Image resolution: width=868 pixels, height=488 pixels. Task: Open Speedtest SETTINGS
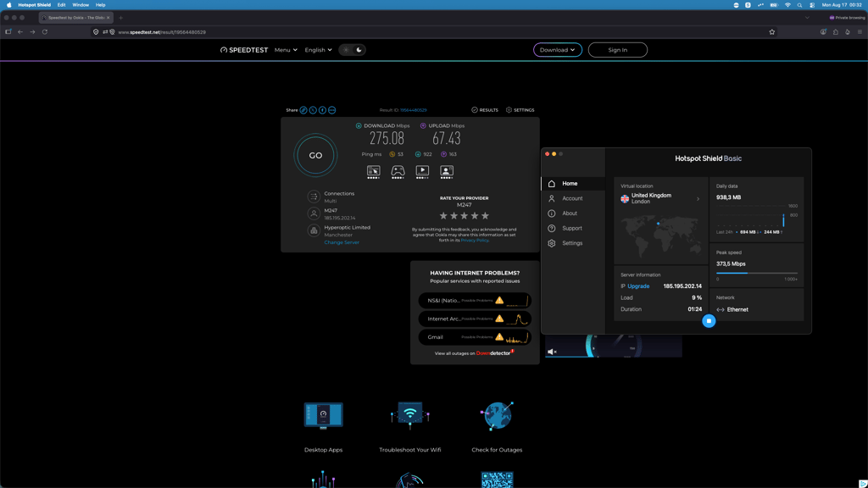(x=520, y=110)
